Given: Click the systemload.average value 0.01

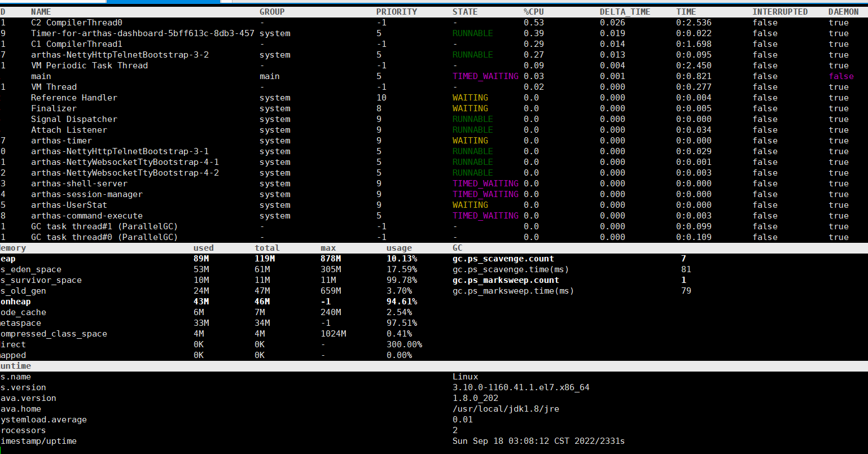Looking at the screenshot, I should click(463, 420).
